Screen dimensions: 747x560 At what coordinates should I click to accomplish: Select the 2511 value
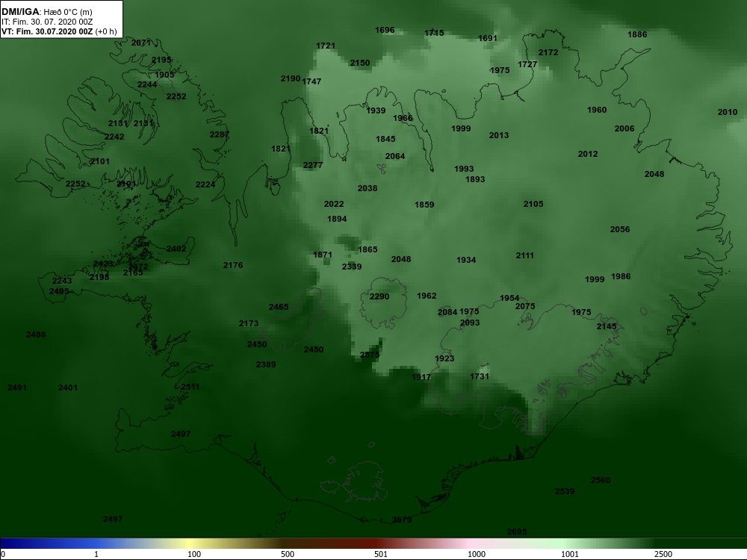[190, 387]
